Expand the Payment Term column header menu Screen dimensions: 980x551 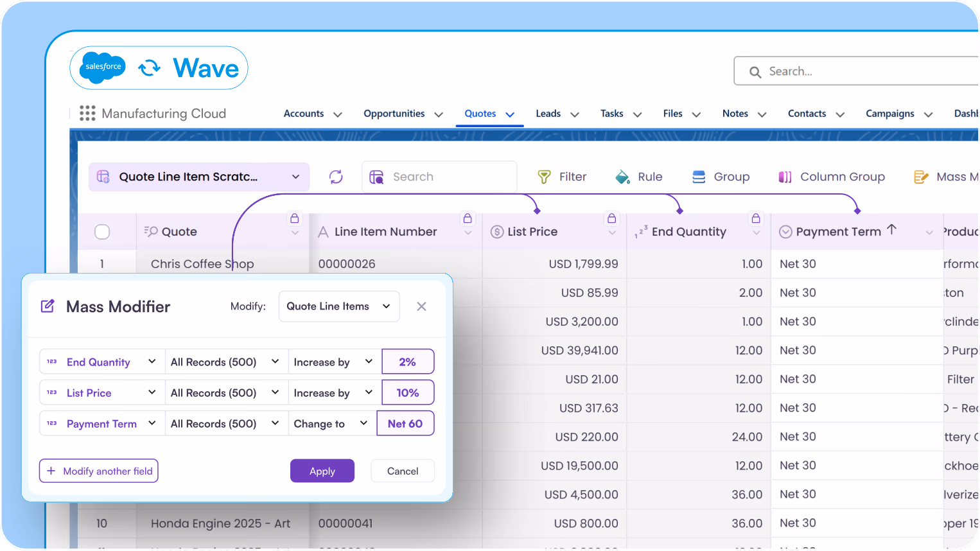(x=929, y=232)
